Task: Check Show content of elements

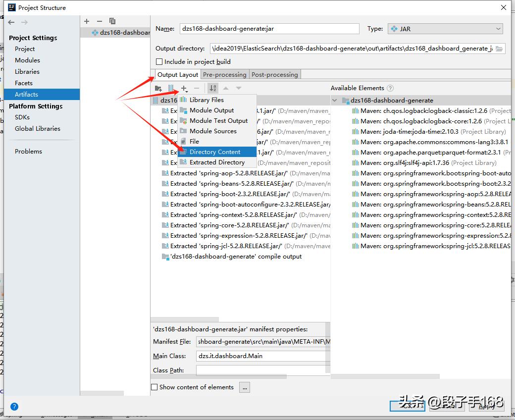Action: pyautogui.click(x=154, y=387)
